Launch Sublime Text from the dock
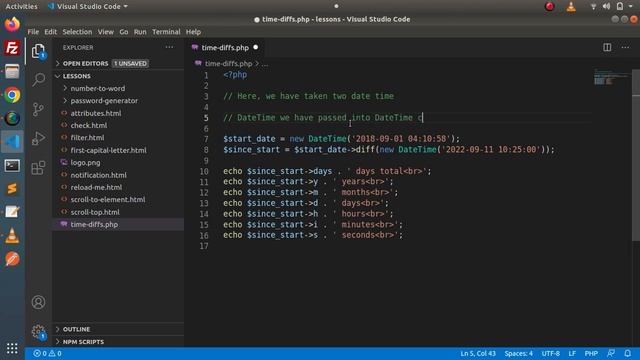 tap(12, 189)
